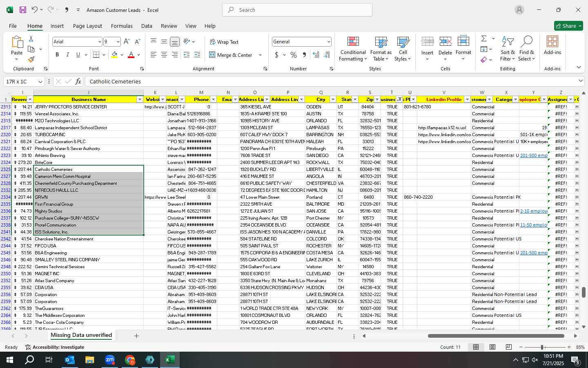The image size is (588, 368).
Task: Open the Formulas tab
Action: (x=122, y=26)
